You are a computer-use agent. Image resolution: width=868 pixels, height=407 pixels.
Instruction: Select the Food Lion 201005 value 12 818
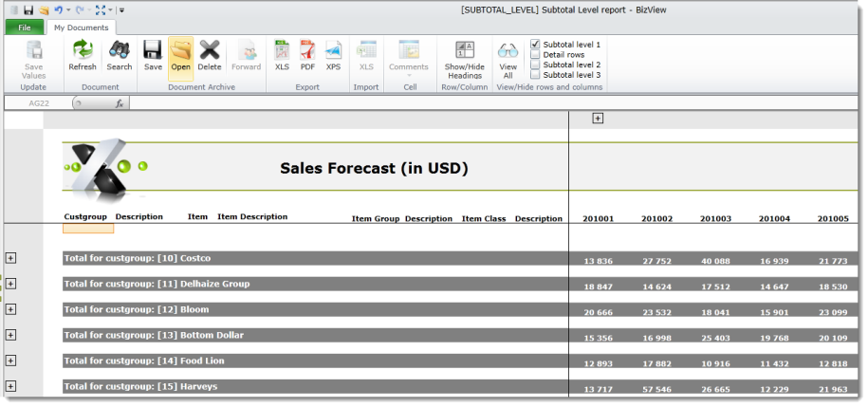point(833,363)
